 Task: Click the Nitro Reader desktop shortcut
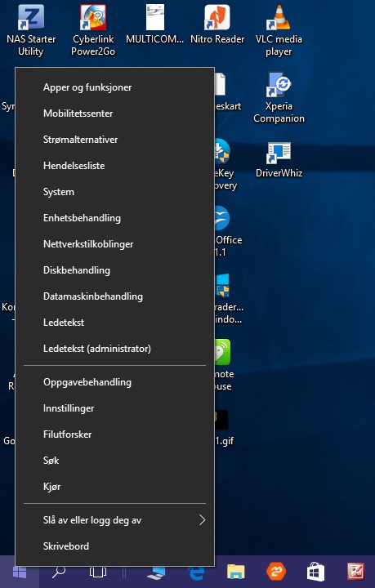[217, 23]
